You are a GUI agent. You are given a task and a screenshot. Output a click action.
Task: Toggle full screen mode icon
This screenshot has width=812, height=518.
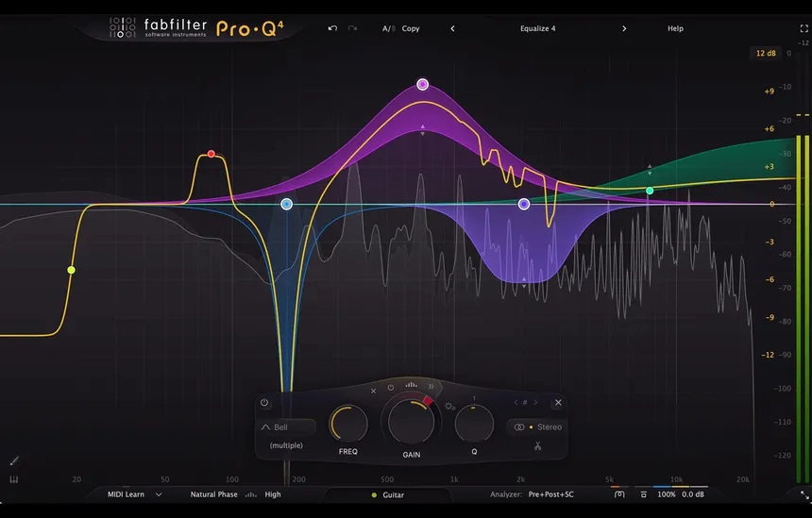click(x=804, y=29)
